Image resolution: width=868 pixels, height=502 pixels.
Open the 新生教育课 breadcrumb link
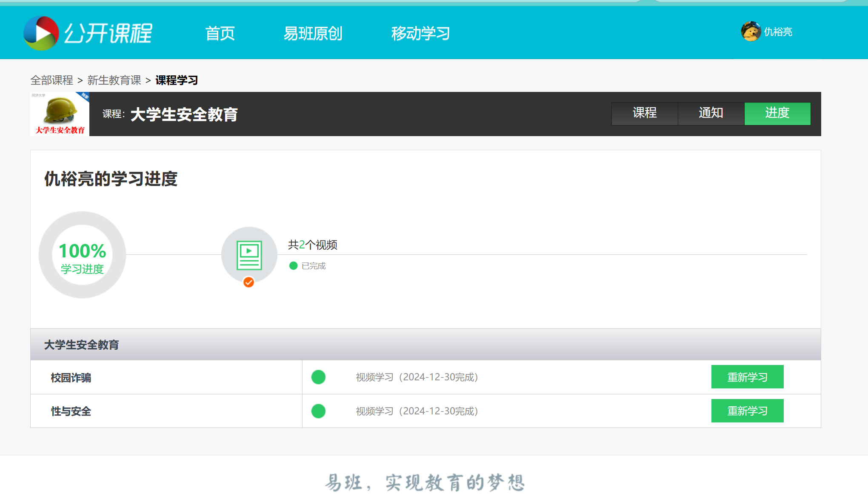pyautogui.click(x=114, y=80)
